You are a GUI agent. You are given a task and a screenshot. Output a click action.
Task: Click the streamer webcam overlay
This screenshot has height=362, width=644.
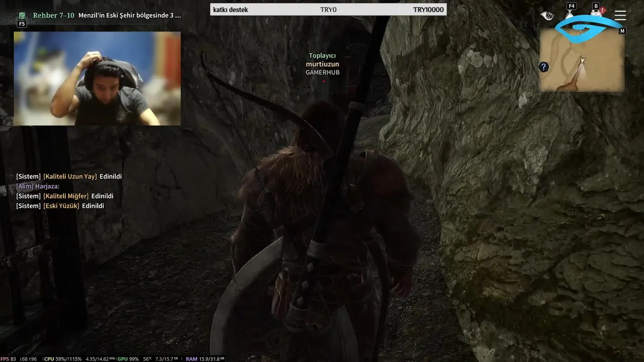tap(97, 78)
